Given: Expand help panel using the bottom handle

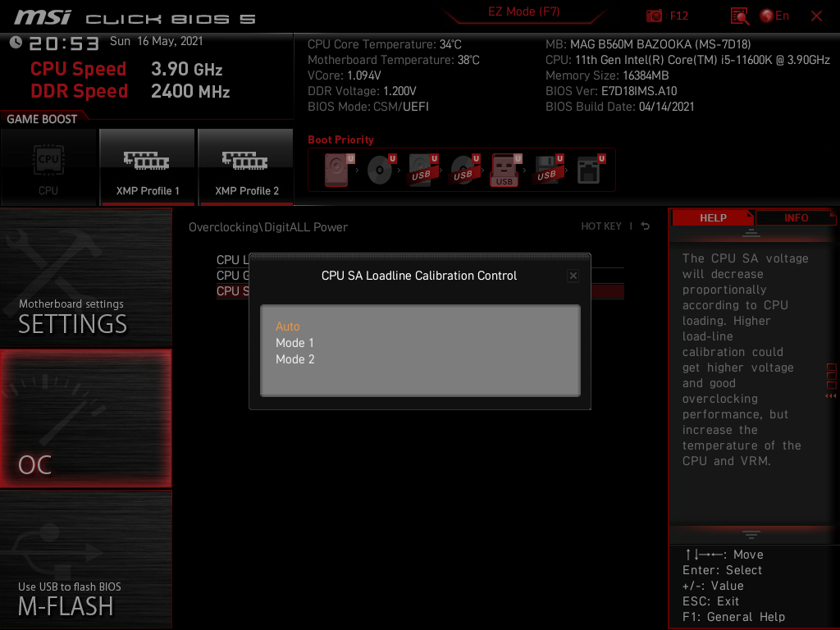Looking at the screenshot, I should 751,535.
